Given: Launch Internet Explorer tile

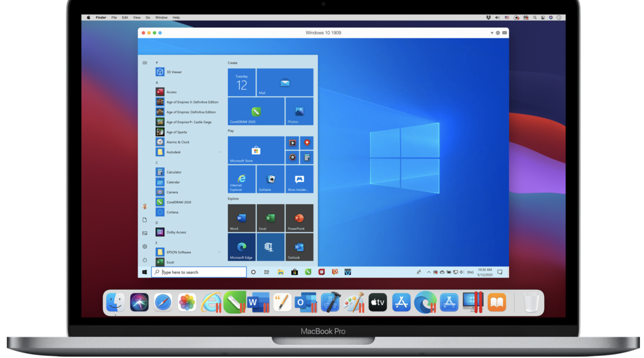Looking at the screenshot, I should (x=241, y=179).
